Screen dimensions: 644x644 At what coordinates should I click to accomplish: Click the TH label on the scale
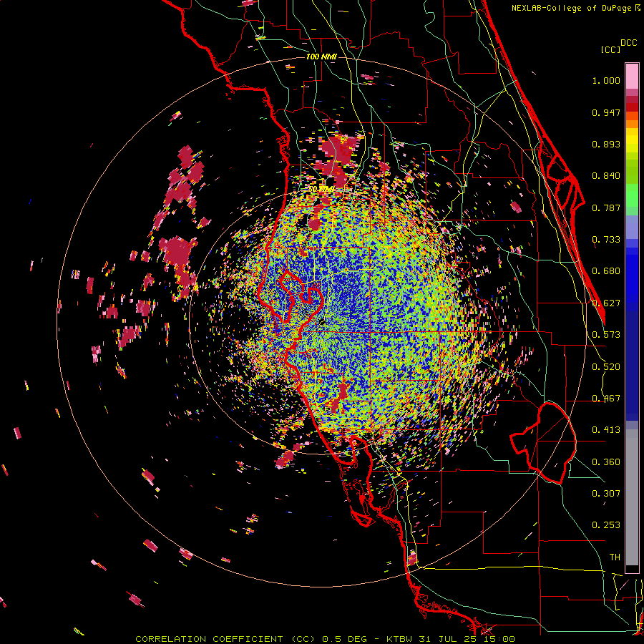615,557
